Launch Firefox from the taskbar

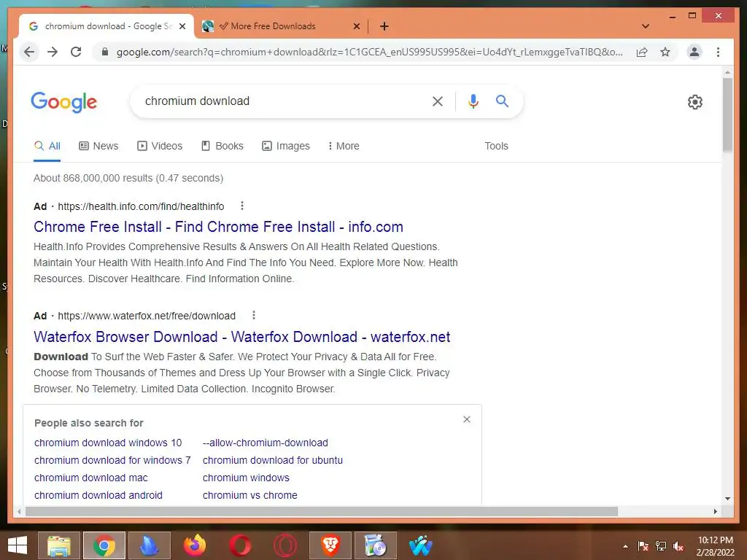point(194,545)
